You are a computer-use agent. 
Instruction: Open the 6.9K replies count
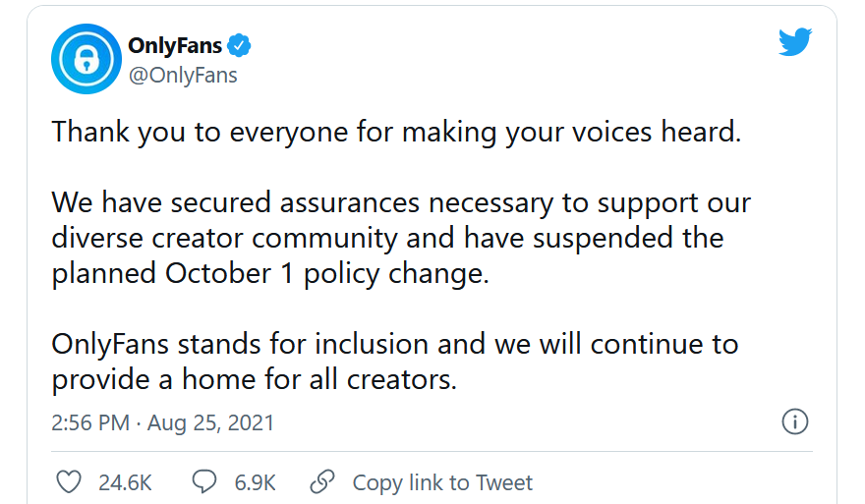[255, 482]
